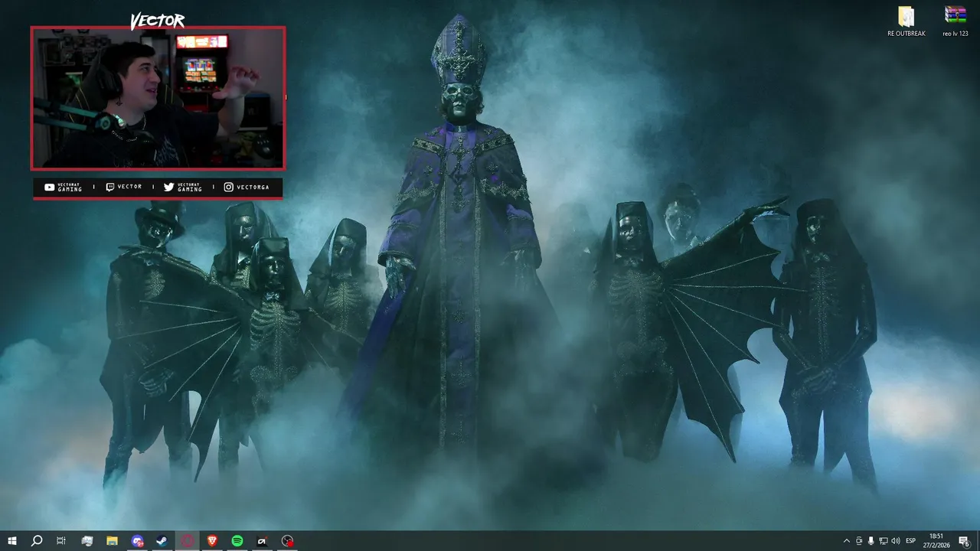Click the Twitch VECTOR label
The width and height of the screenshot is (980, 551).
pyautogui.click(x=124, y=187)
